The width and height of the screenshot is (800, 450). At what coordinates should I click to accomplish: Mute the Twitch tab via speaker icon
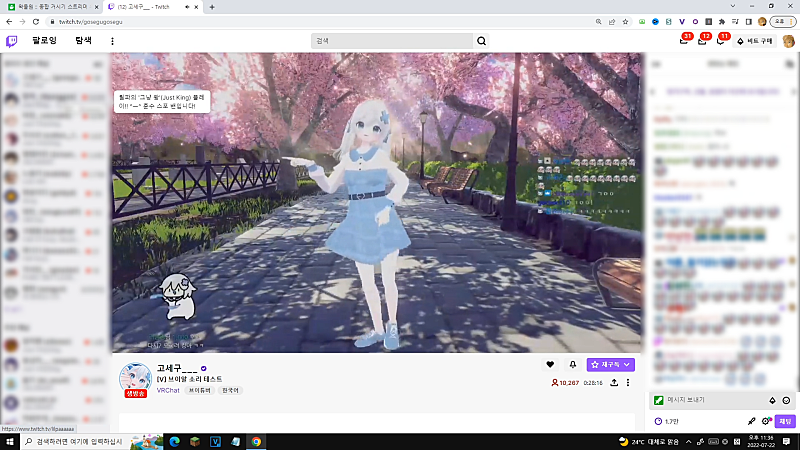click(187, 7)
